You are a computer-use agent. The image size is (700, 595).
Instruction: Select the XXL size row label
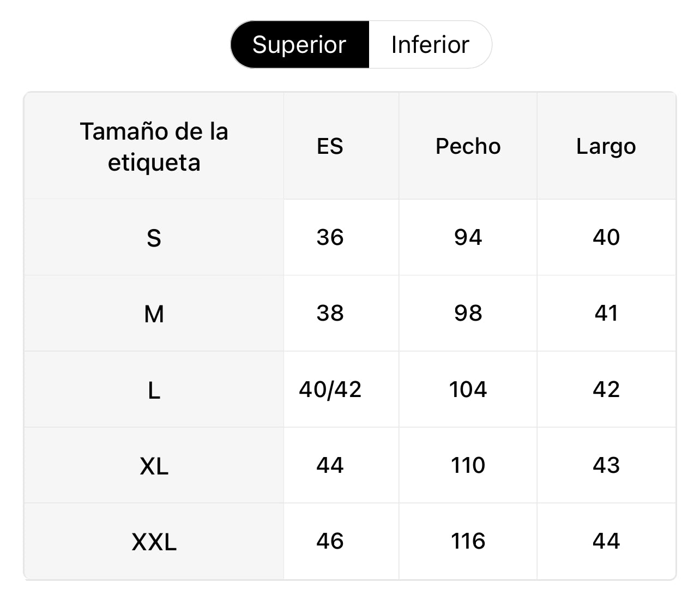click(154, 542)
